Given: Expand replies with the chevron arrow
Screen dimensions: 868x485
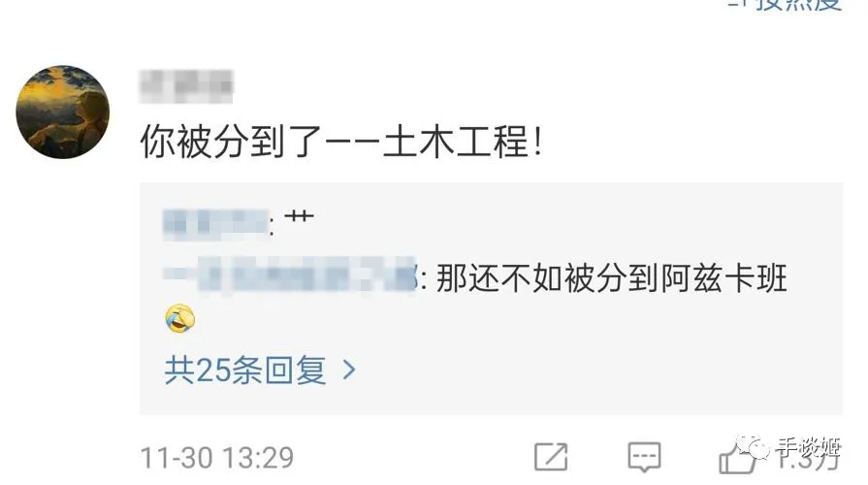Looking at the screenshot, I should pos(349,370).
